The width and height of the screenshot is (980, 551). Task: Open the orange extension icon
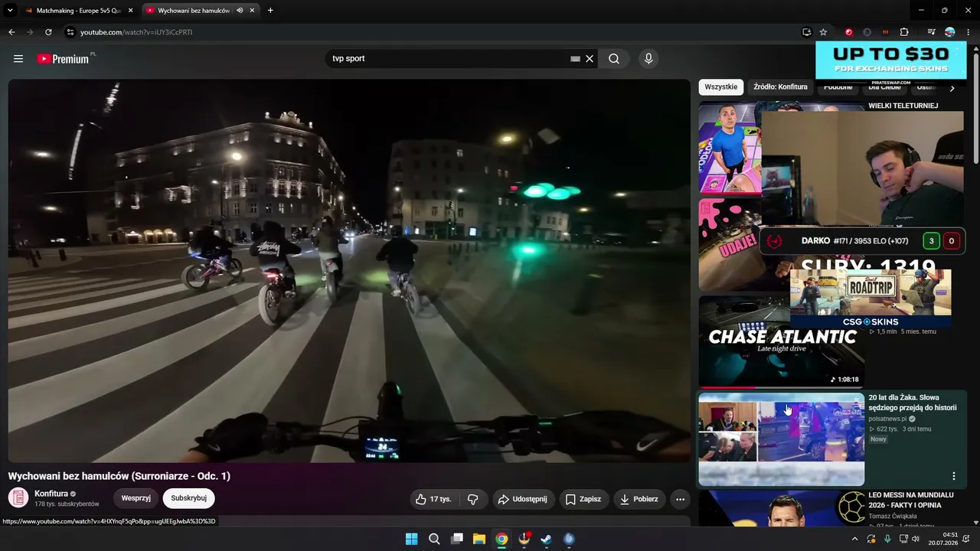click(x=886, y=32)
